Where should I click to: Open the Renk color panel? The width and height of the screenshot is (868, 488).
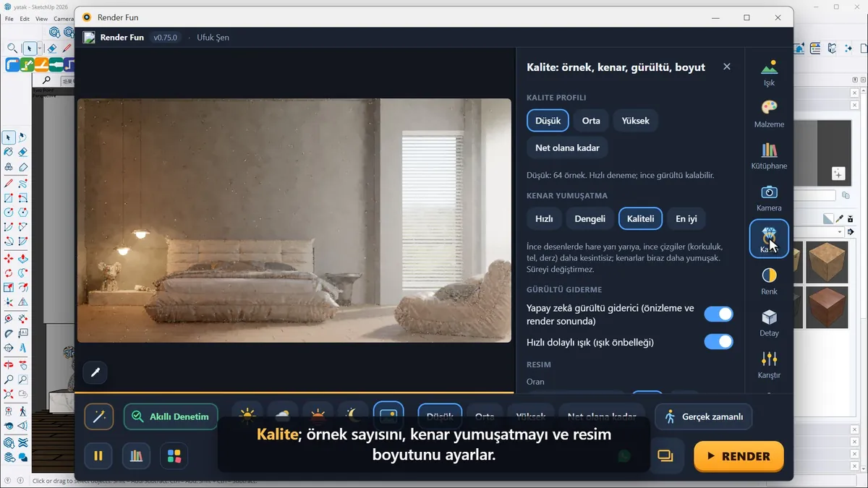click(x=769, y=281)
